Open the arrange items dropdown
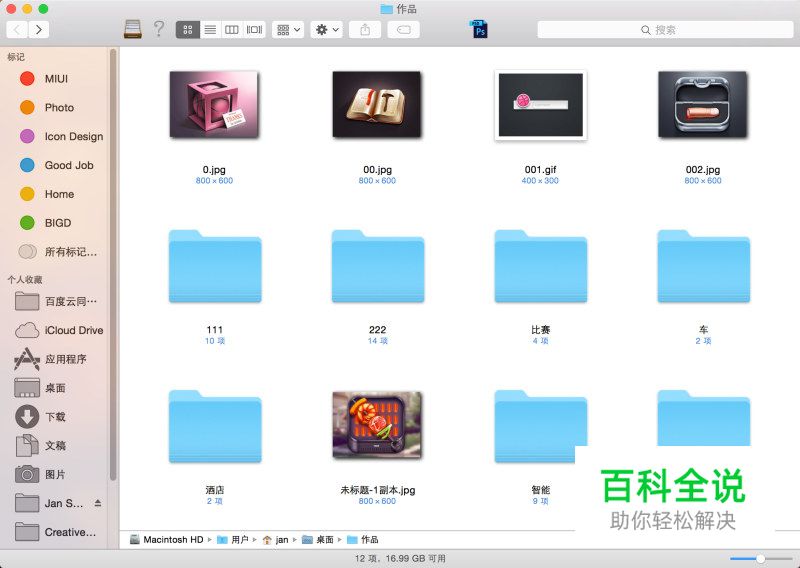The image size is (800, 568). [x=288, y=30]
